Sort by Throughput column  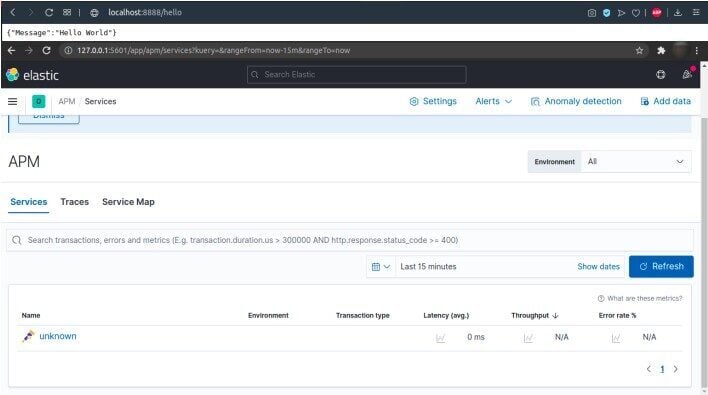coord(535,316)
